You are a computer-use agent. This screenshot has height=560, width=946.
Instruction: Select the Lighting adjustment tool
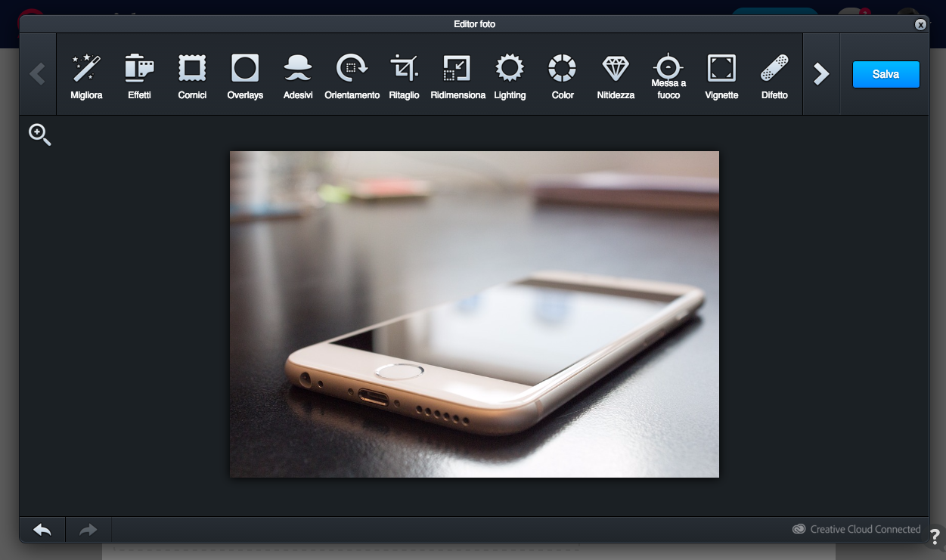click(510, 74)
